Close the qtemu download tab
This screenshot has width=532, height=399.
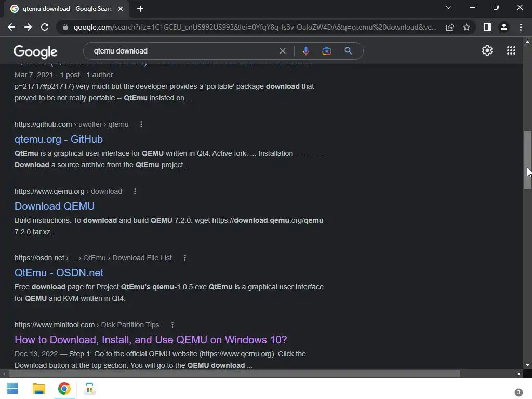coord(121,9)
